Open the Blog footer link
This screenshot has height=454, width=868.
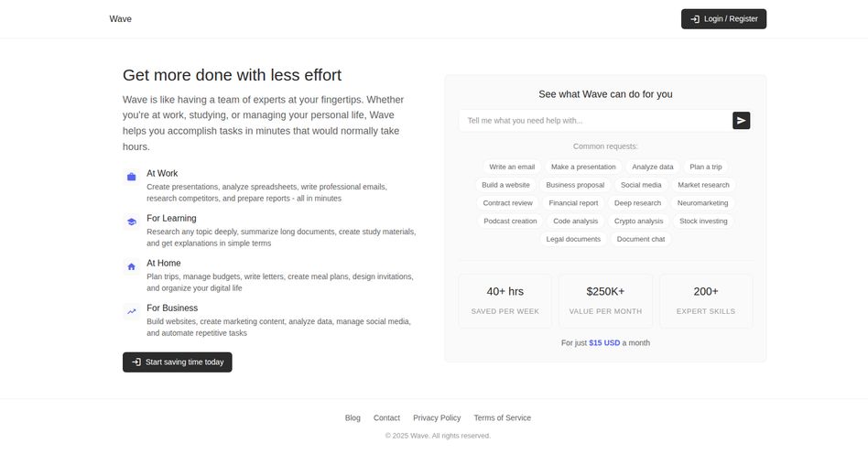(x=353, y=418)
